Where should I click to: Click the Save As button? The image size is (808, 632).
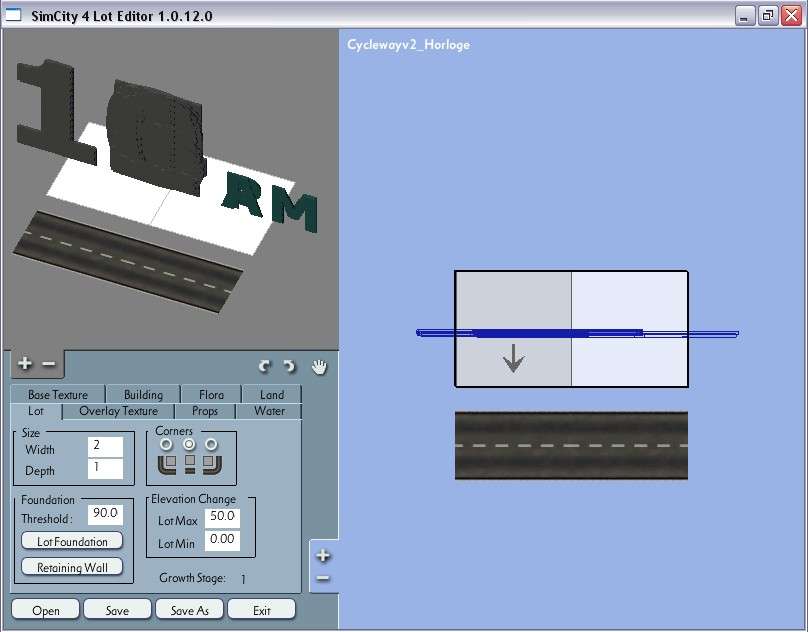tap(189, 610)
